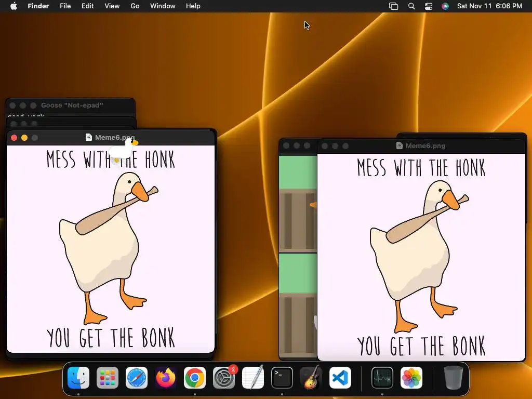
Task: Click the date and time display
Action: pos(489,6)
